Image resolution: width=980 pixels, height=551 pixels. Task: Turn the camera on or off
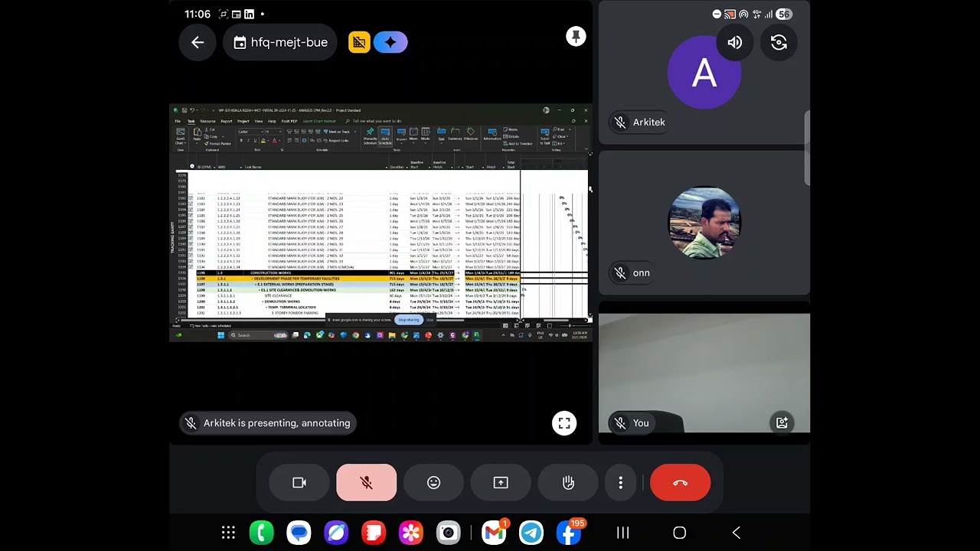299,483
